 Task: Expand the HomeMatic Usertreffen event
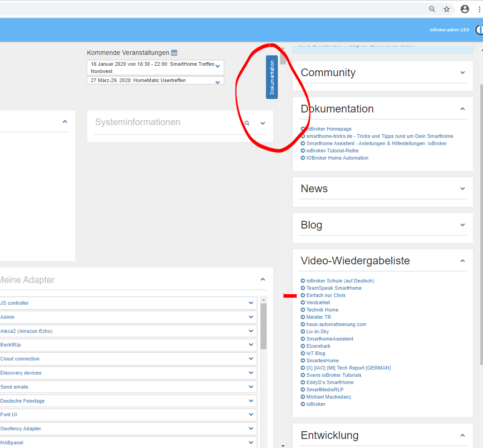(218, 82)
